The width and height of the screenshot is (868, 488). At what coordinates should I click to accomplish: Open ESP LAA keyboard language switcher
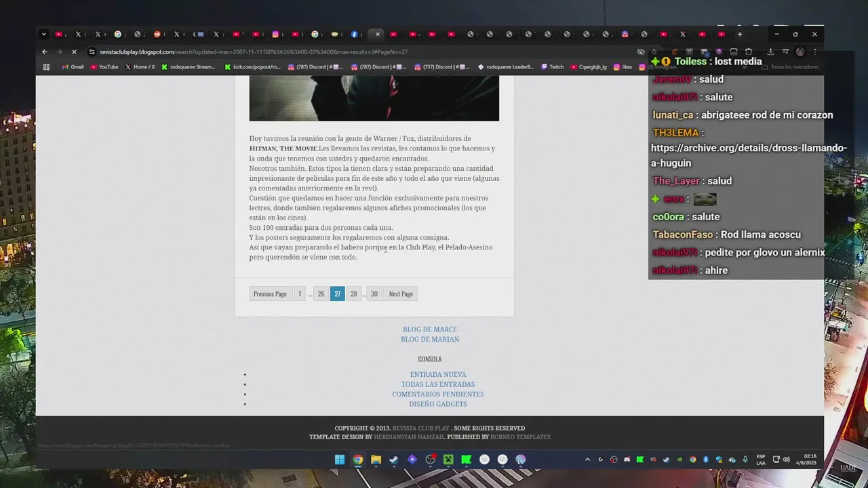[761, 460]
